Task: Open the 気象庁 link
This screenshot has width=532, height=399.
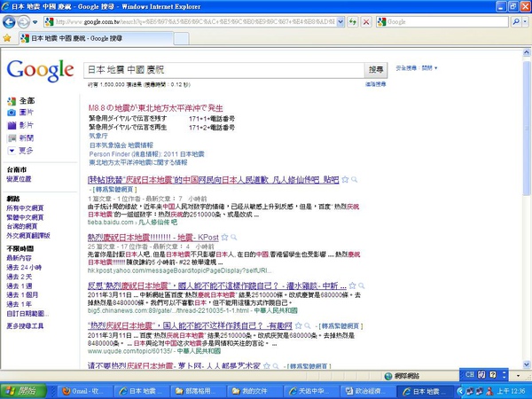Action: (98, 136)
